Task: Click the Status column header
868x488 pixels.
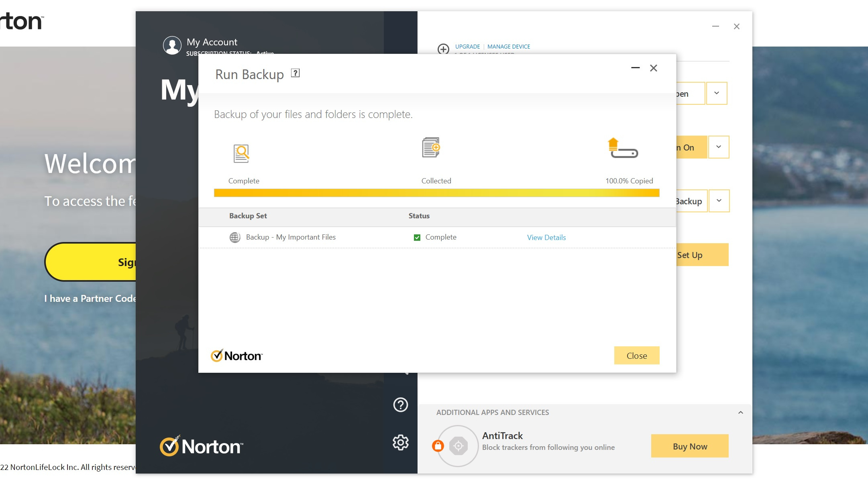Action: 419,216
